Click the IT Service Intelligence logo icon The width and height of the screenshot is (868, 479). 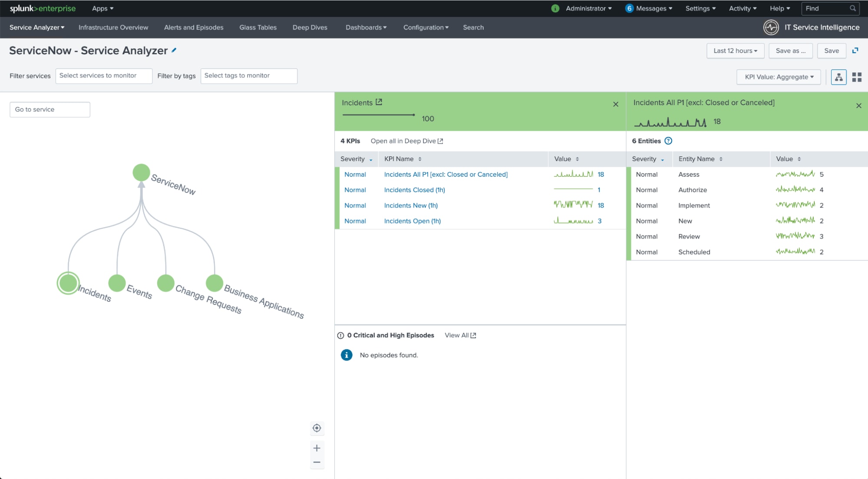coord(771,27)
